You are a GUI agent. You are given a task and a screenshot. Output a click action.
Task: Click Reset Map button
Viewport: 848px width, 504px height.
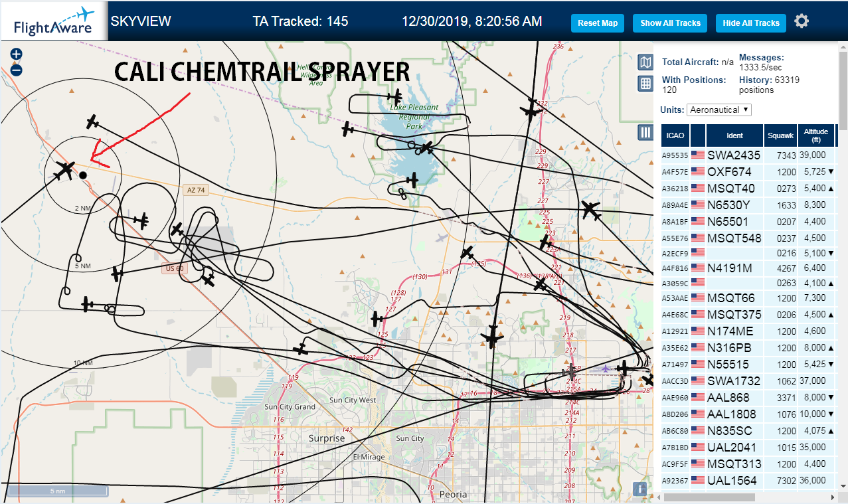pyautogui.click(x=598, y=23)
